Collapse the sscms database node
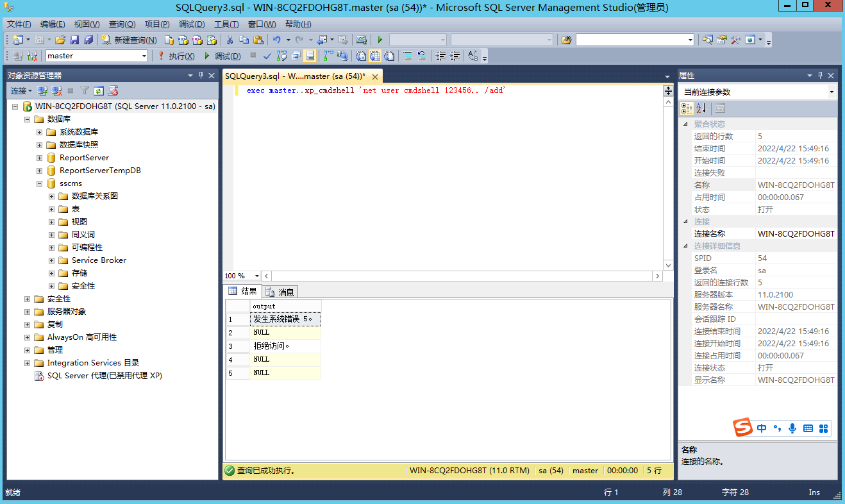The width and height of the screenshot is (845, 504). point(39,183)
